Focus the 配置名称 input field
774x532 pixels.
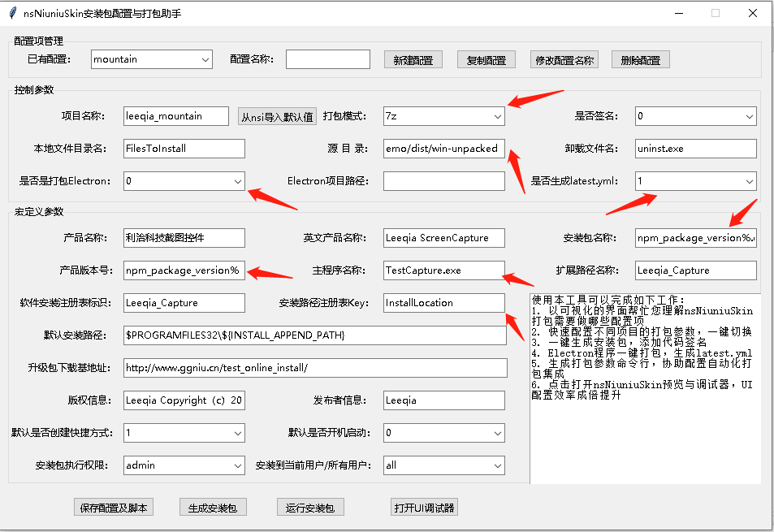tap(328, 59)
